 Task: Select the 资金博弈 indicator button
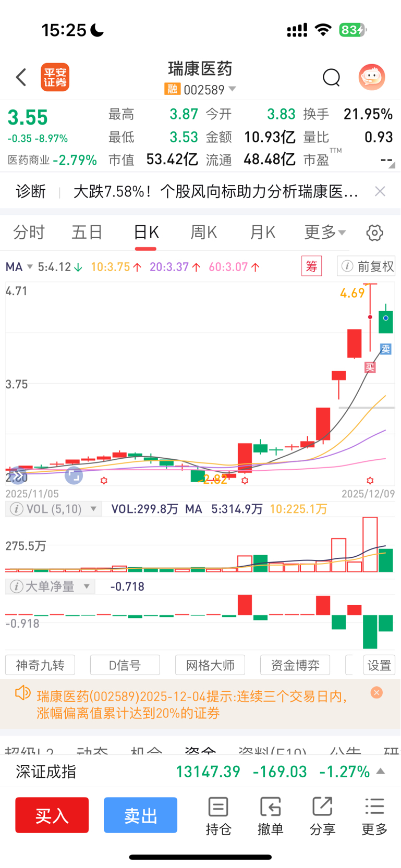[x=295, y=665]
